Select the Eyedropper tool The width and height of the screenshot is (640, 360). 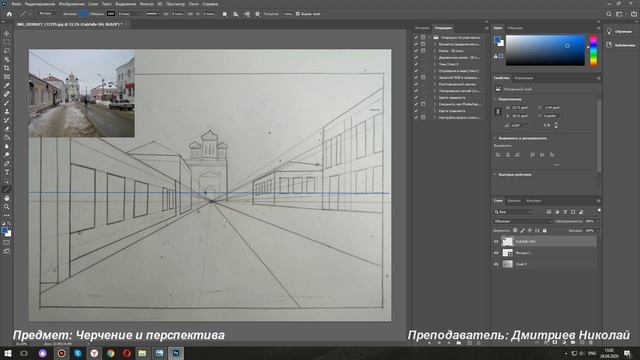(7, 85)
